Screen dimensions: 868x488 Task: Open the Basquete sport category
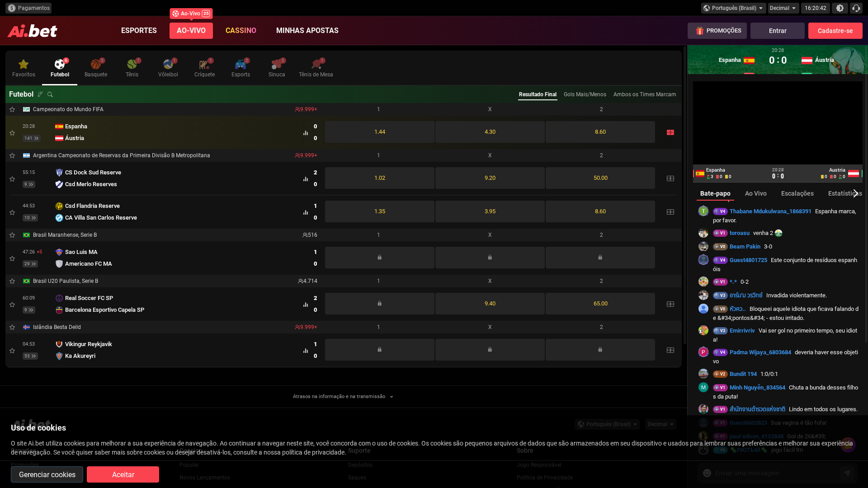[96, 68]
